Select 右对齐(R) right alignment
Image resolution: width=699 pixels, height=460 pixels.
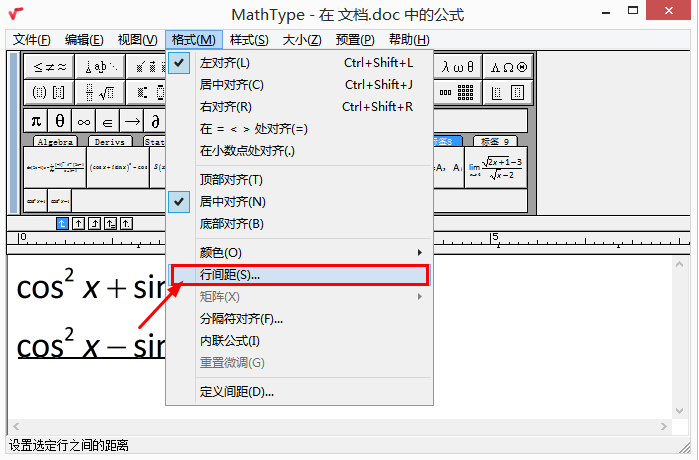coord(299,107)
